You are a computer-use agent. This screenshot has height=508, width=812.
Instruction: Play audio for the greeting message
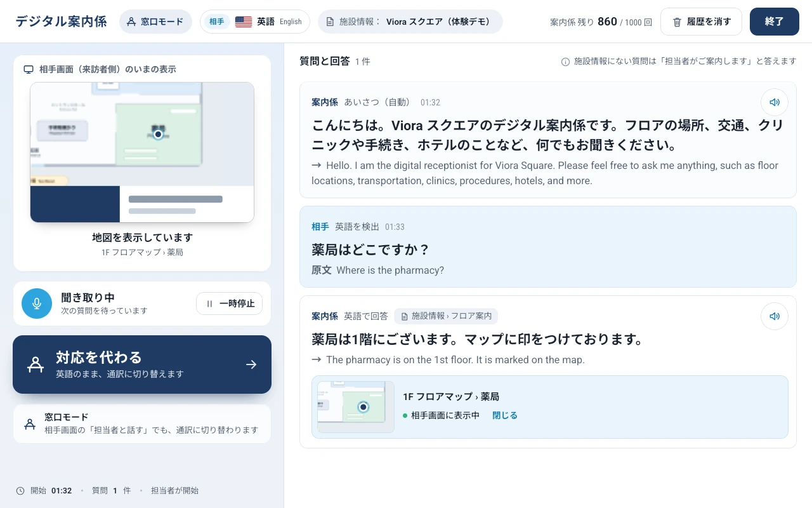(x=774, y=102)
